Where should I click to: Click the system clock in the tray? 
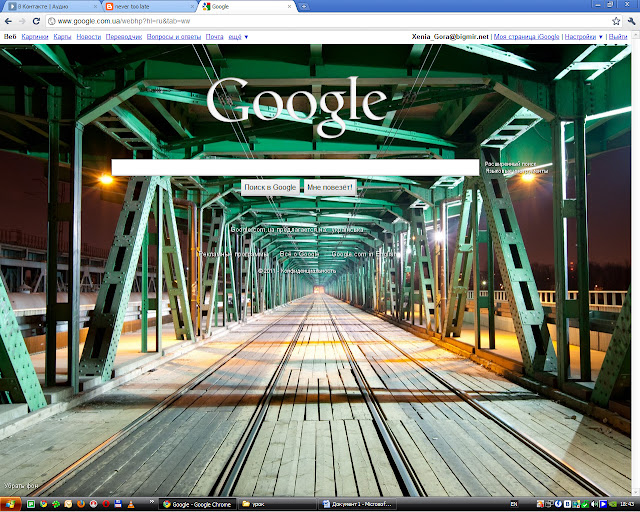click(x=626, y=505)
